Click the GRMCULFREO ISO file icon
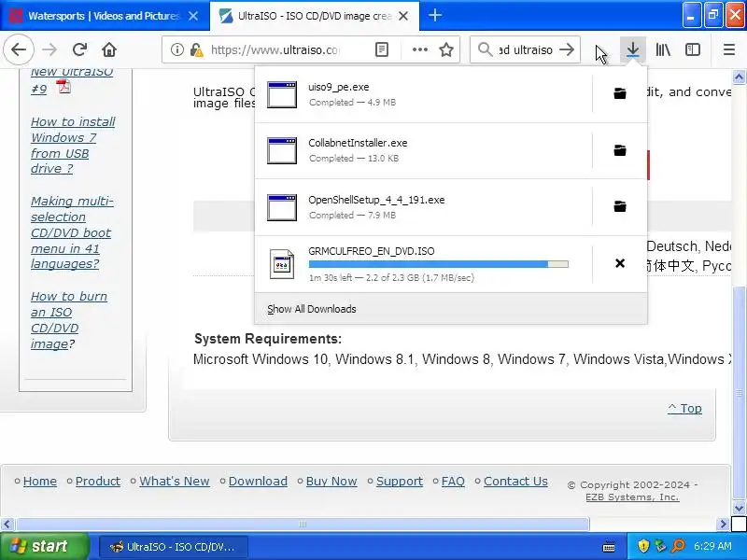This screenshot has height=560, width=747. coord(282,263)
